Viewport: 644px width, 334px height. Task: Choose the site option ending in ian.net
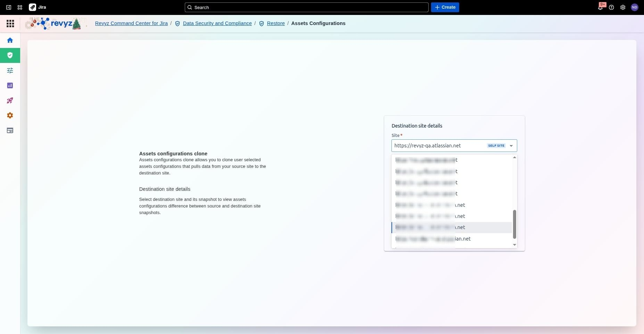(452, 239)
